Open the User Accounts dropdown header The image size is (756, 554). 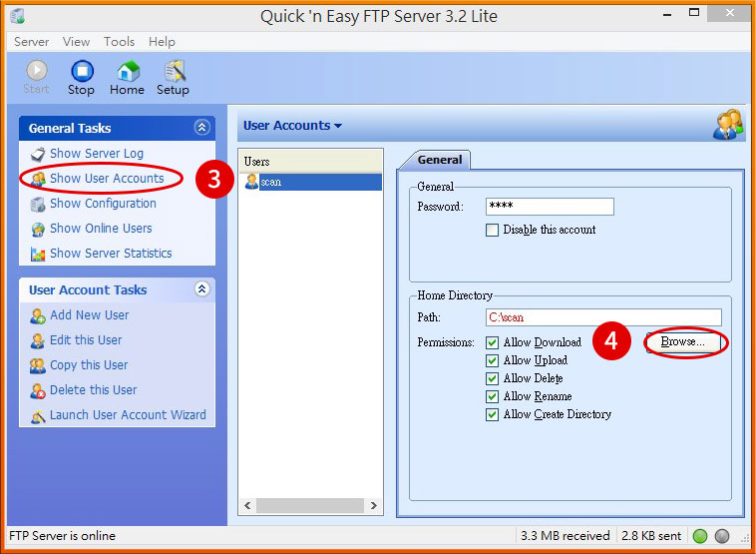[x=292, y=126]
